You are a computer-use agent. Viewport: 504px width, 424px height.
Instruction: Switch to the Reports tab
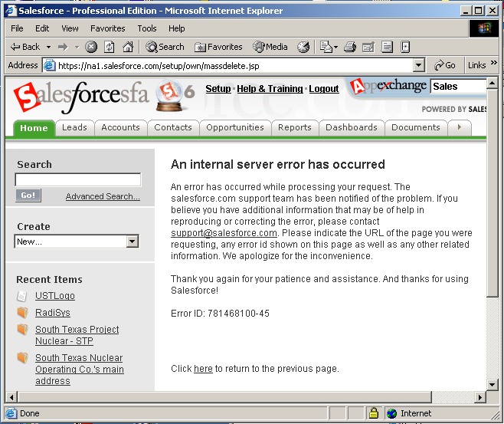295,127
